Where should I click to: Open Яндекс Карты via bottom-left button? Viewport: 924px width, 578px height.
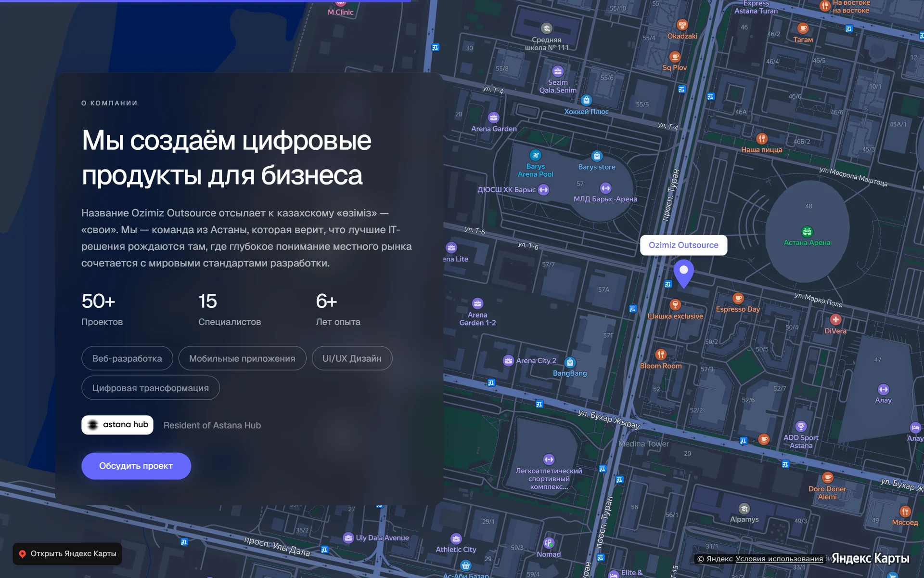click(x=67, y=554)
